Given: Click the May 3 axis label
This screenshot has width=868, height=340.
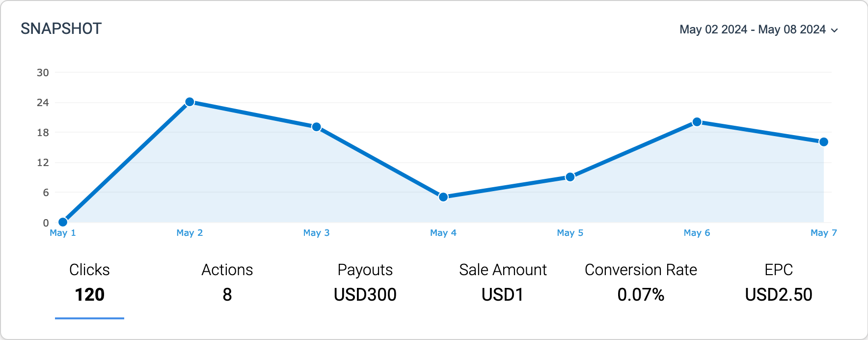Looking at the screenshot, I should 316,233.
